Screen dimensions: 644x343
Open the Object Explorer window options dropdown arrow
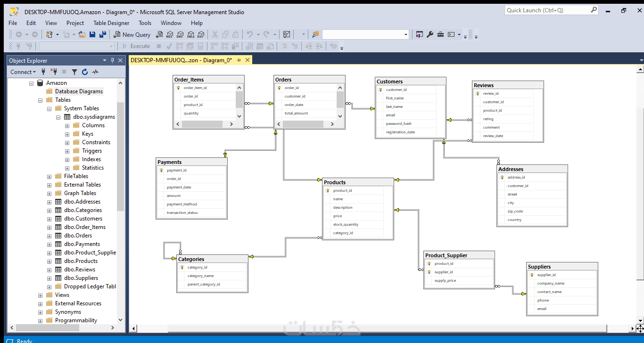[105, 60]
